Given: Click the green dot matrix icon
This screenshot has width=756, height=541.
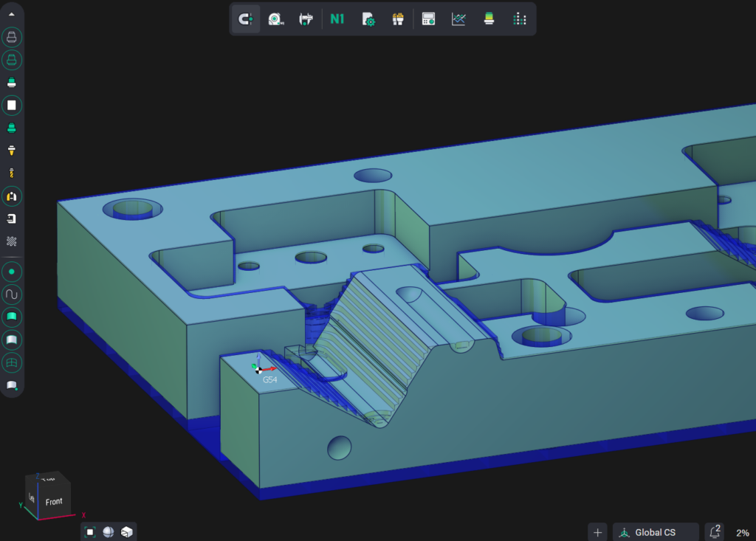Looking at the screenshot, I should [x=519, y=19].
